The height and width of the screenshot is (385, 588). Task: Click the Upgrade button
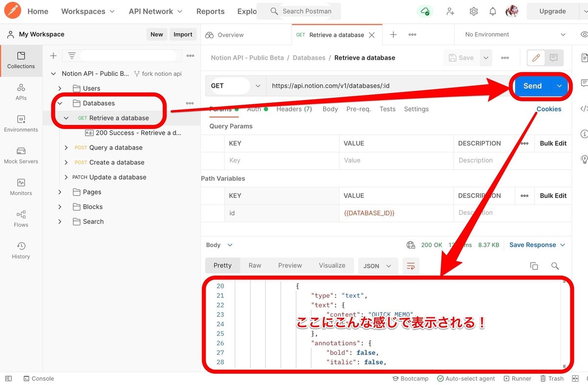[x=552, y=11]
